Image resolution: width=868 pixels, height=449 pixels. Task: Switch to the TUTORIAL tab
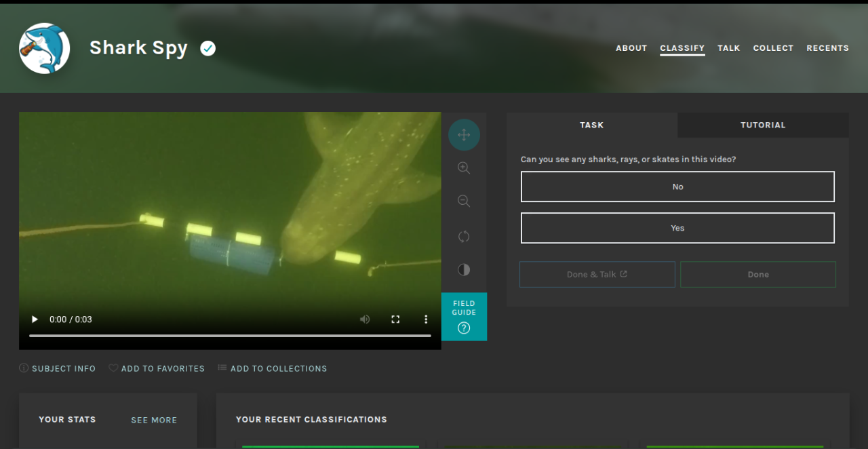point(763,125)
